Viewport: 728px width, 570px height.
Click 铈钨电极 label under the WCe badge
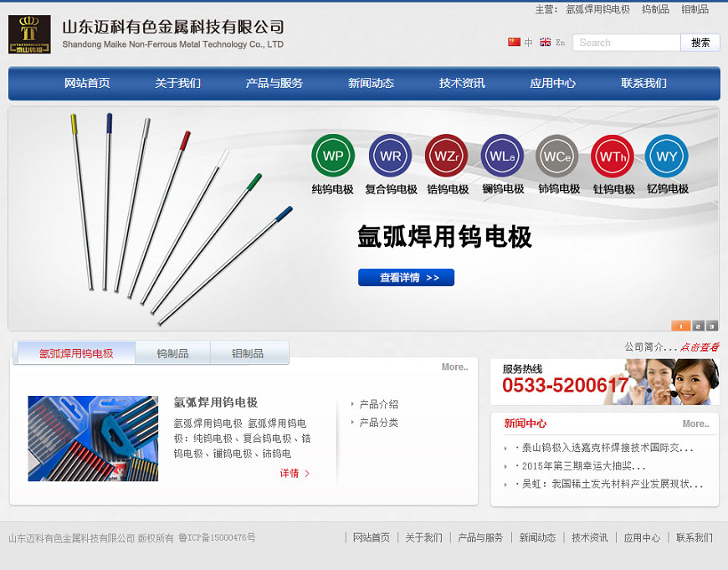(559, 188)
